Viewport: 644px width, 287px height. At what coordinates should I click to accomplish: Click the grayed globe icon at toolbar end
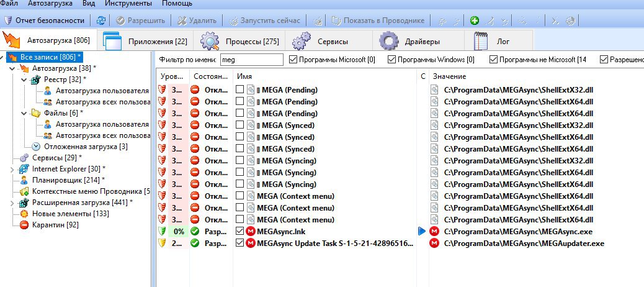coord(570,20)
